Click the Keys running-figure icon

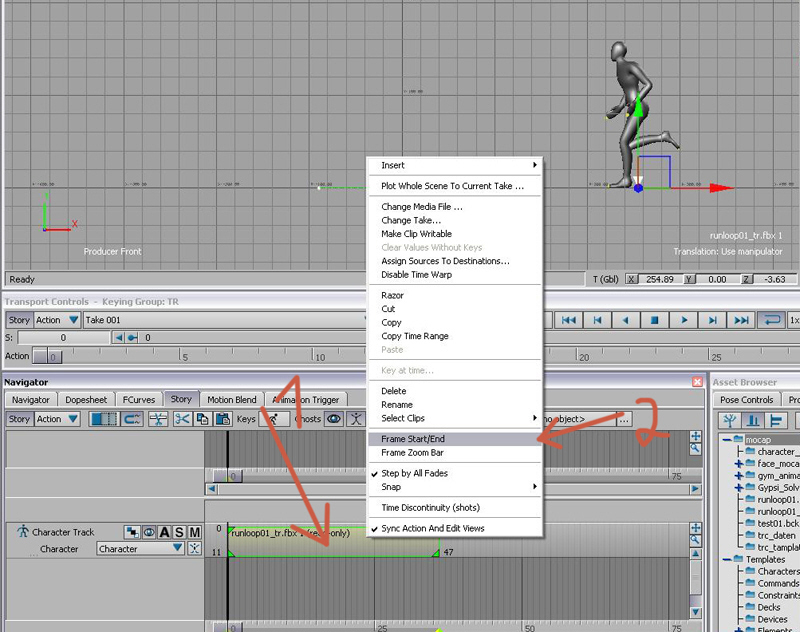pos(274,419)
